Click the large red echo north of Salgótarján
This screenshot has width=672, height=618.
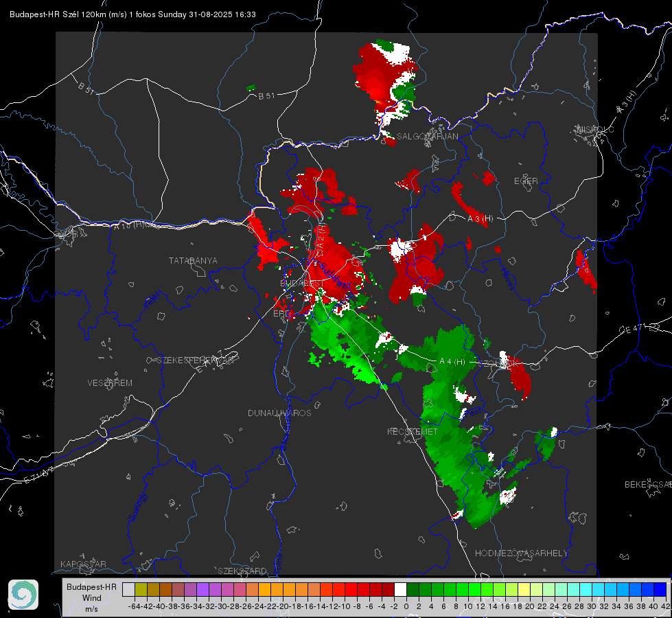[x=373, y=77]
